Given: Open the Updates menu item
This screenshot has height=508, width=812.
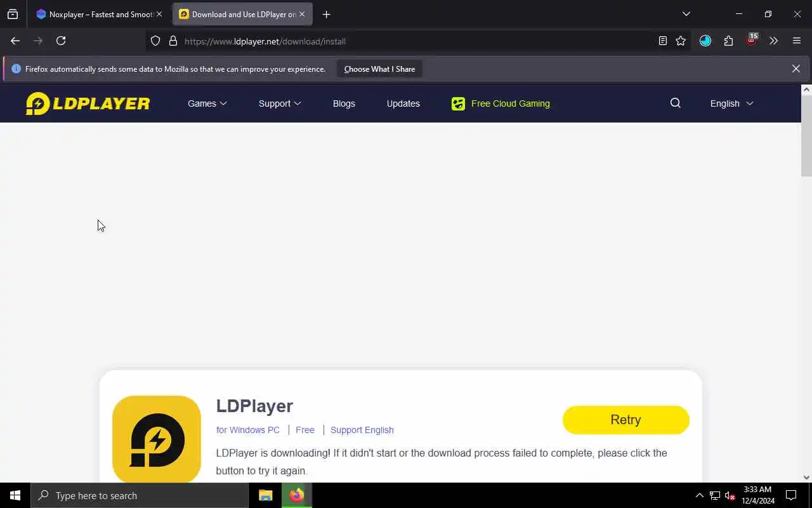Looking at the screenshot, I should click(x=403, y=104).
